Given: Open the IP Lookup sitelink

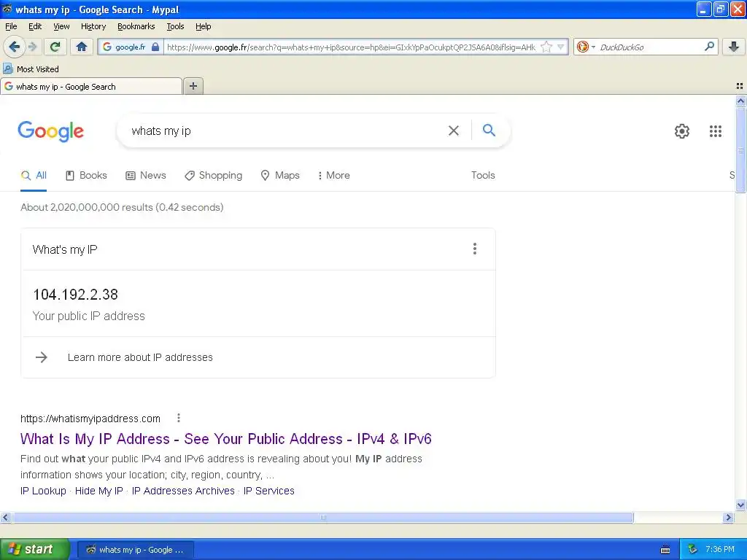Looking at the screenshot, I should [43, 491].
